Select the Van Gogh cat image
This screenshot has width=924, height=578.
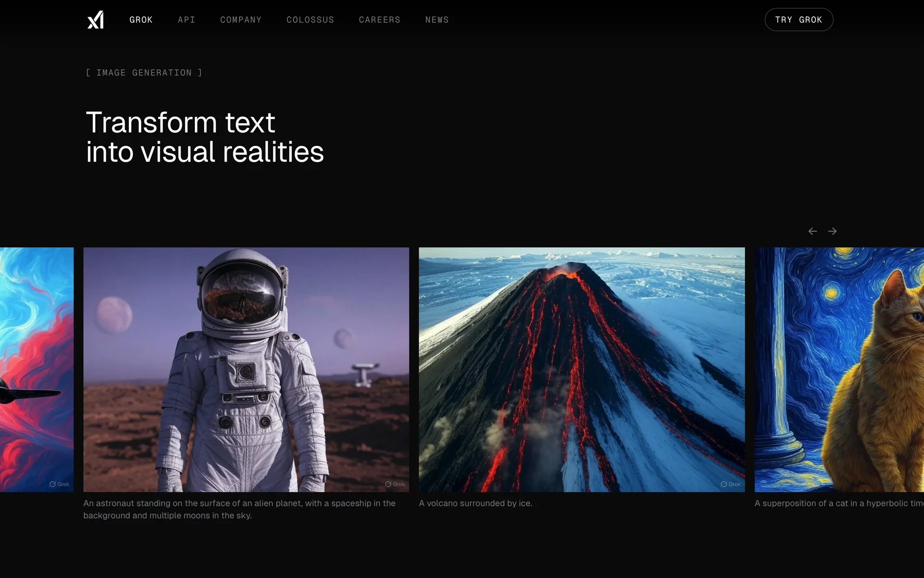pyautogui.click(x=839, y=369)
